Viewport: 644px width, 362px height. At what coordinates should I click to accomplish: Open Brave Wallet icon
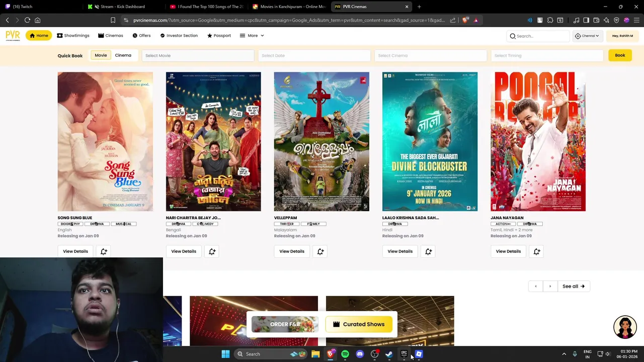(596, 20)
